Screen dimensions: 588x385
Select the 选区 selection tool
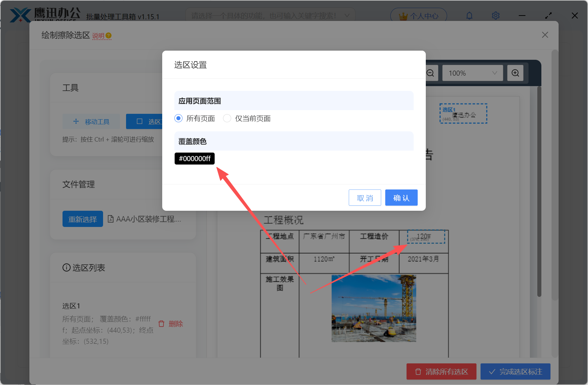tap(149, 121)
